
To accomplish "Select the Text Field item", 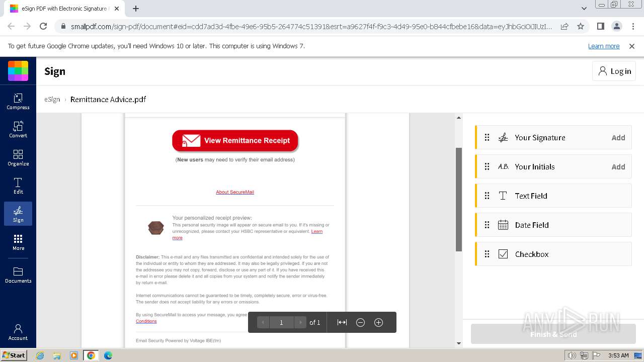I will coord(553,196).
